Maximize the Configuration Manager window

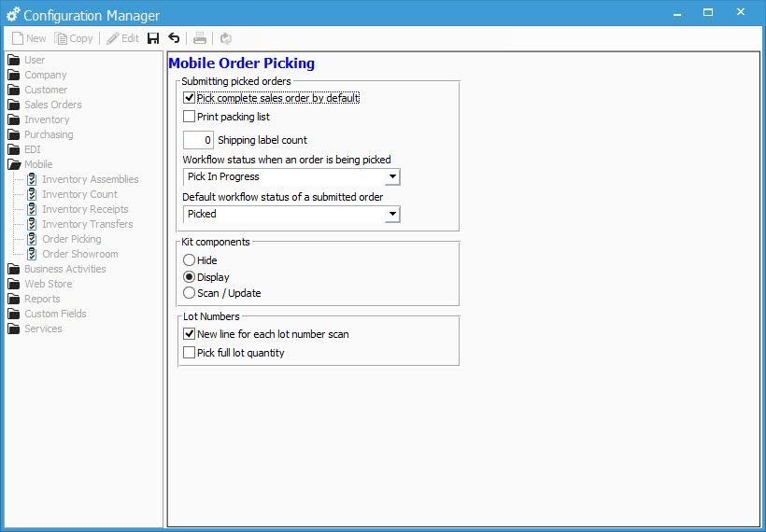(x=708, y=13)
